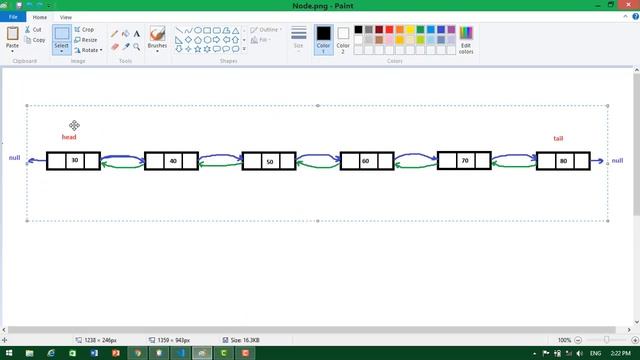
Task: Click the horizontal scrollbar
Action: [311, 329]
